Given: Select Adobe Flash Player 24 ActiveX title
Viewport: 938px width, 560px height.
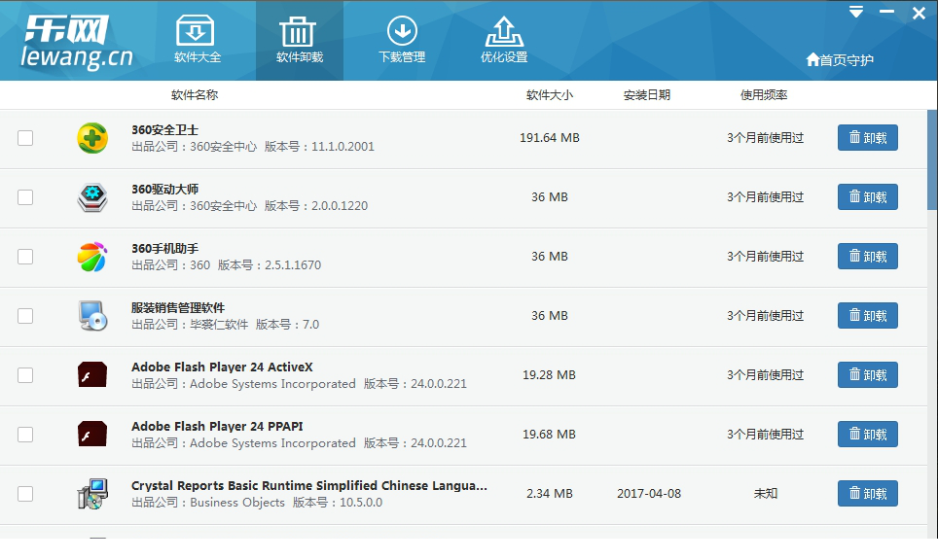Looking at the screenshot, I should click(x=222, y=367).
